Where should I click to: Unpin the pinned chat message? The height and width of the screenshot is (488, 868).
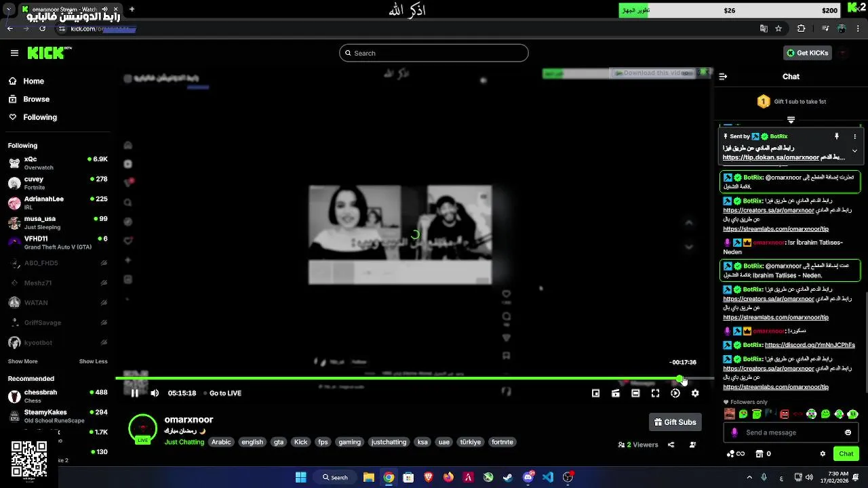click(837, 136)
